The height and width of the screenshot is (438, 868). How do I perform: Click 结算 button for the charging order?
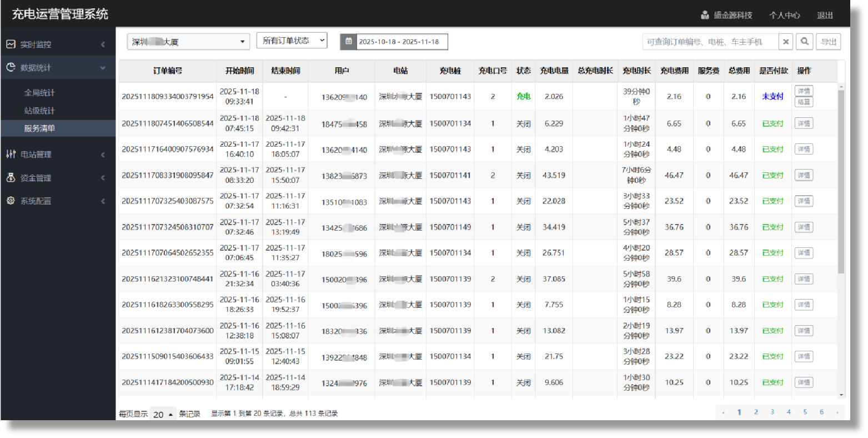coord(804,102)
